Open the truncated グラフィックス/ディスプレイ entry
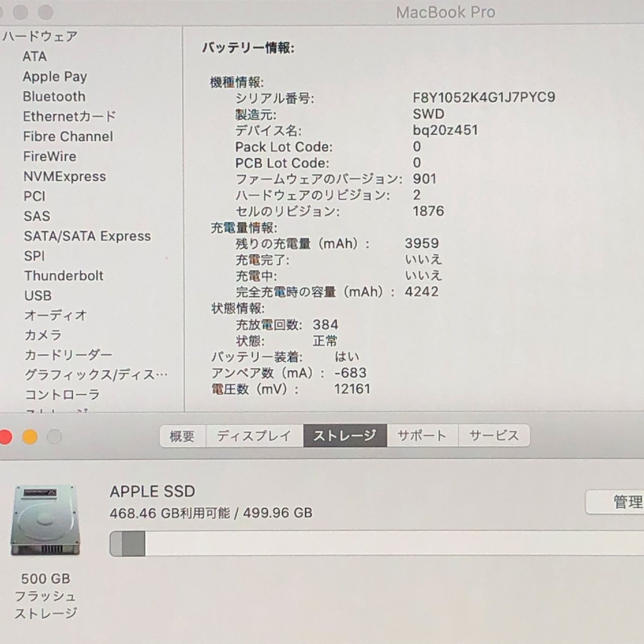 pyautogui.click(x=97, y=374)
